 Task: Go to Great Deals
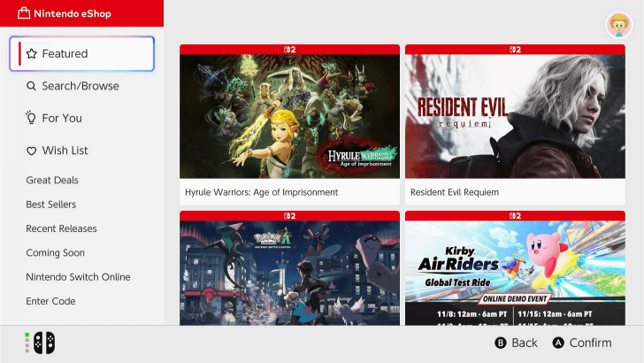pos(52,180)
